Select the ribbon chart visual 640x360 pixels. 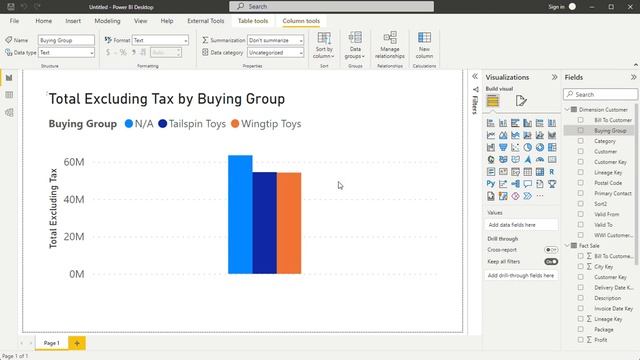coord(552,135)
